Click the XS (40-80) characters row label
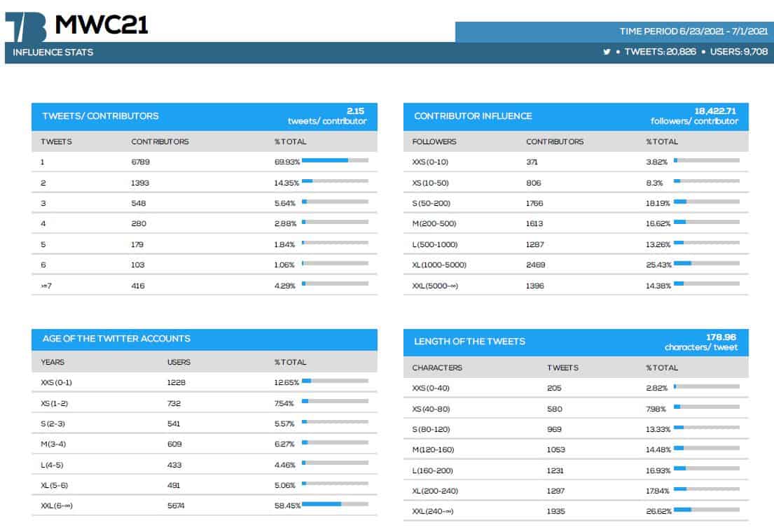The image size is (774, 532). [431, 409]
